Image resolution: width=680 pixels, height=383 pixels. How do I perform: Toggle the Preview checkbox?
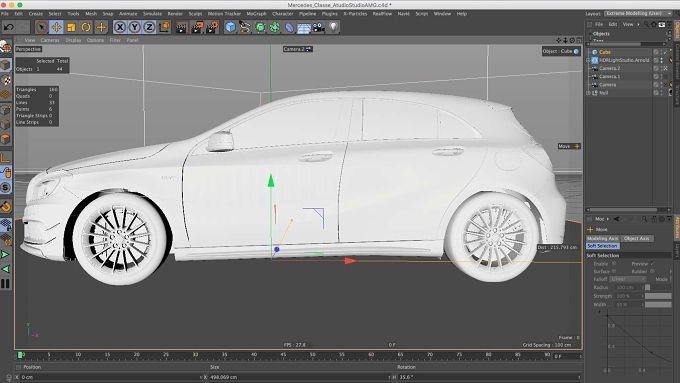[x=653, y=263]
